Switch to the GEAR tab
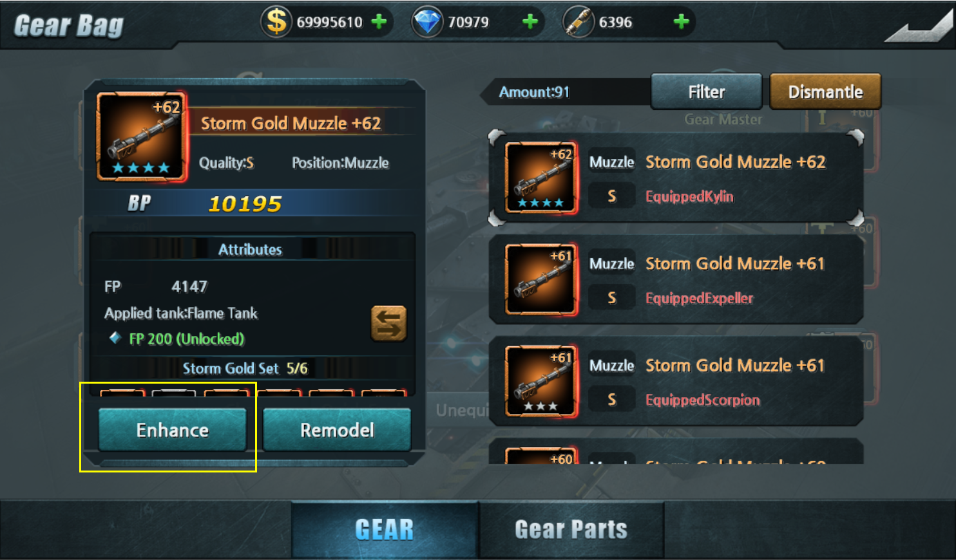This screenshot has height=560, width=956. click(x=385, y=529)
